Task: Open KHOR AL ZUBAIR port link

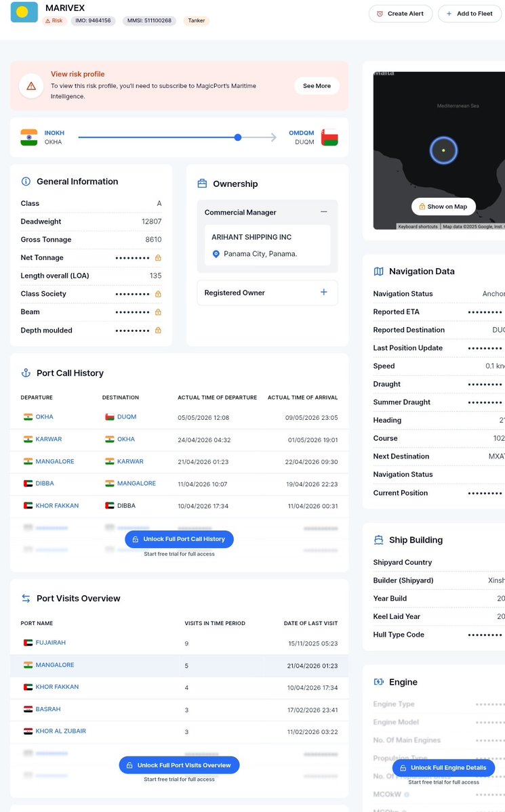Action: tap(60, 731)
